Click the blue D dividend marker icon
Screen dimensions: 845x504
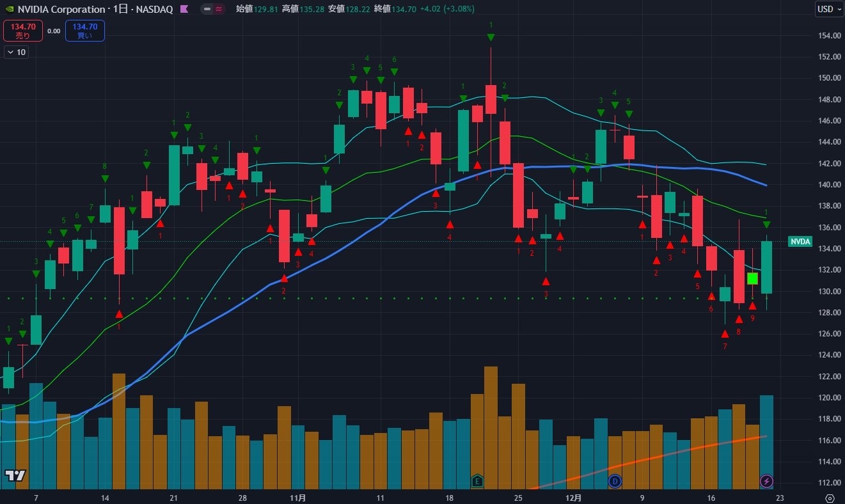[x=615, y=480]
